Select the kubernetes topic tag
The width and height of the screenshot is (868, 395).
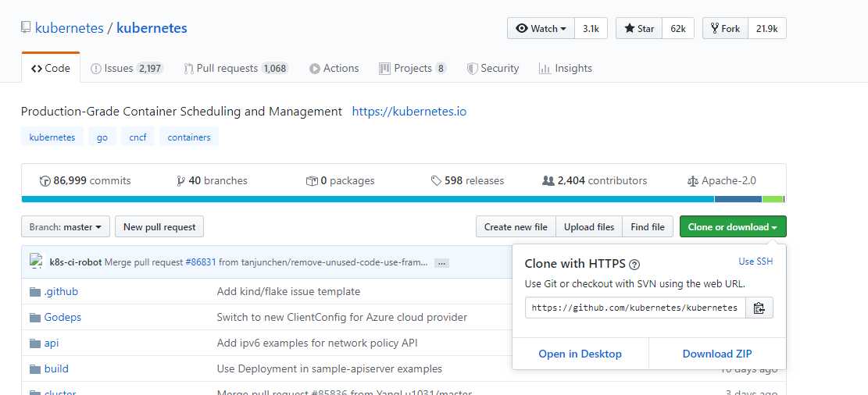pyautogui.click(x=52, y=137)
